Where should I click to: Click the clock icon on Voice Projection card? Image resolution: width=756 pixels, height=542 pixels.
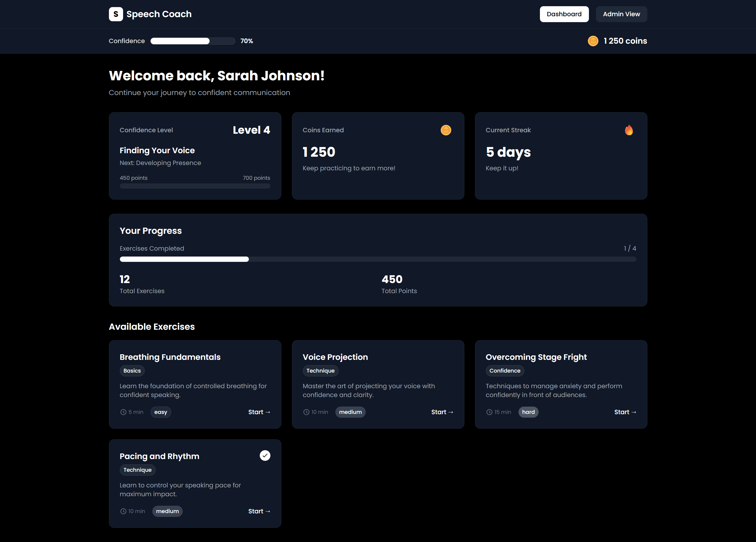point(306,412)
